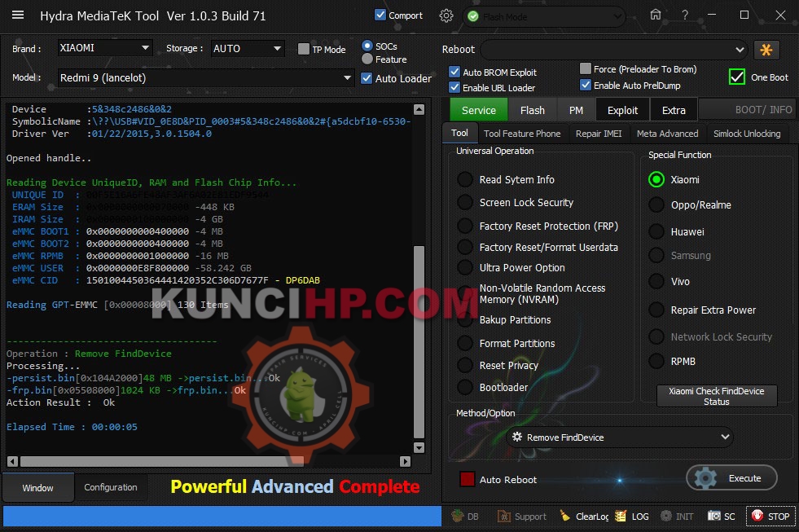
Task: Select RPMB special function
Action: click(x=656, y=361)
